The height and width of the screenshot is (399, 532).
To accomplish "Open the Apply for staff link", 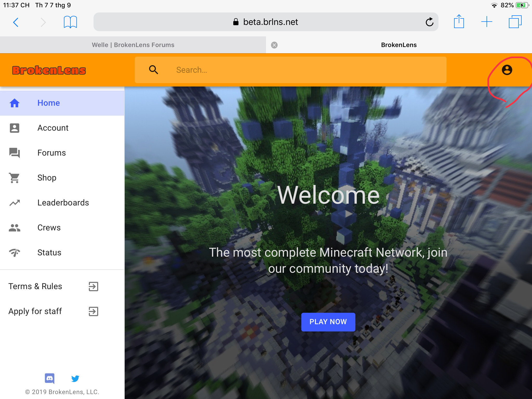I will point(35,311).
